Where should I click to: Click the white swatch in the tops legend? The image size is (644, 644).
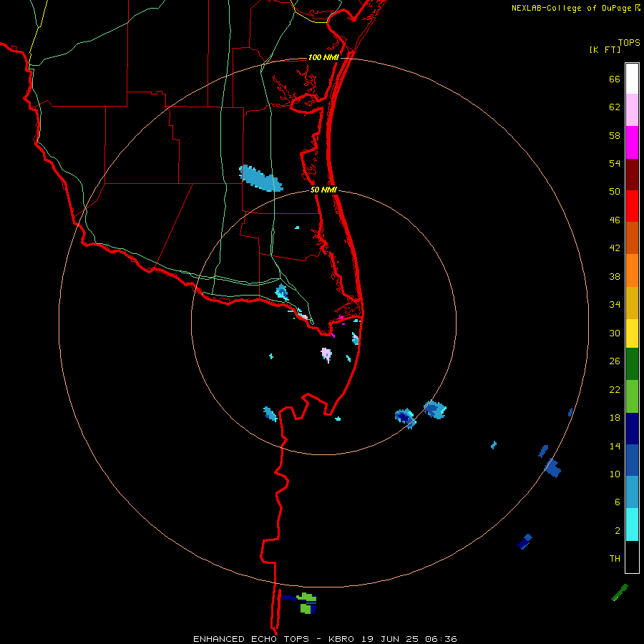(x=632, y=79)
